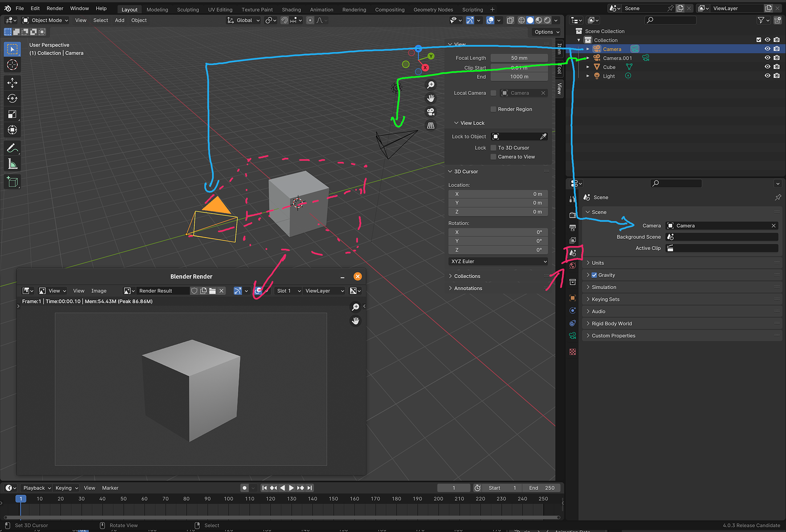Adjust the clip End 1000 m field
Viewport: 786px width, 532px height.
519,77
